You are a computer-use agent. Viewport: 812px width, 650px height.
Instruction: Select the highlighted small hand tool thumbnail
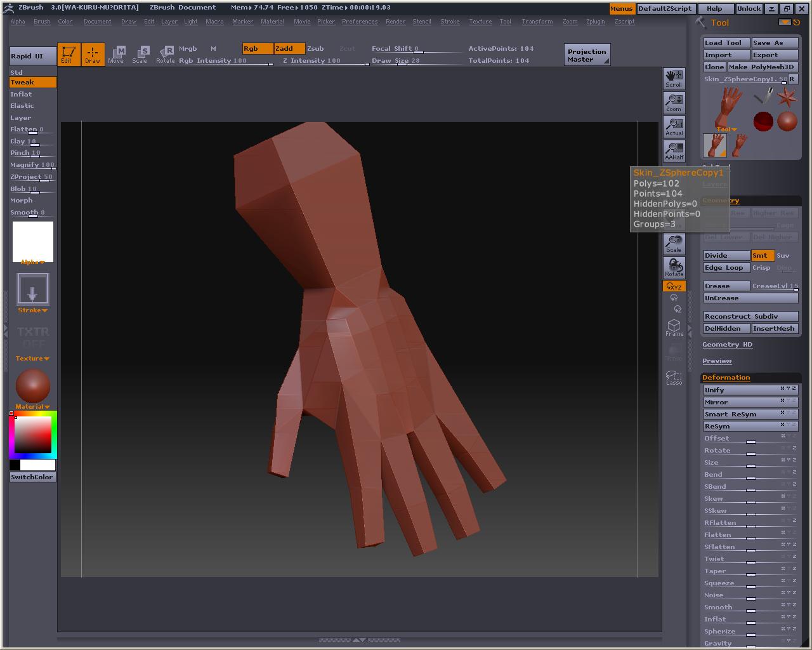tap(715, 145)
